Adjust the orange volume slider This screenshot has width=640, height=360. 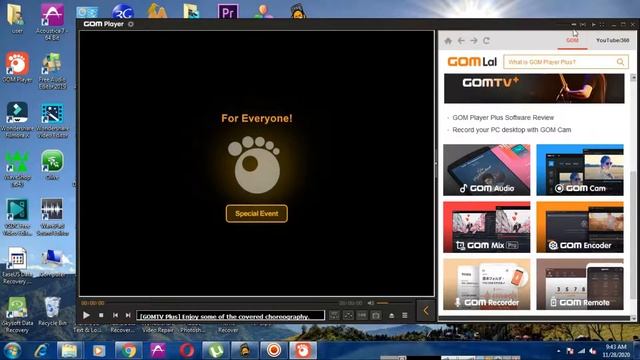click(x=382, y=303)
